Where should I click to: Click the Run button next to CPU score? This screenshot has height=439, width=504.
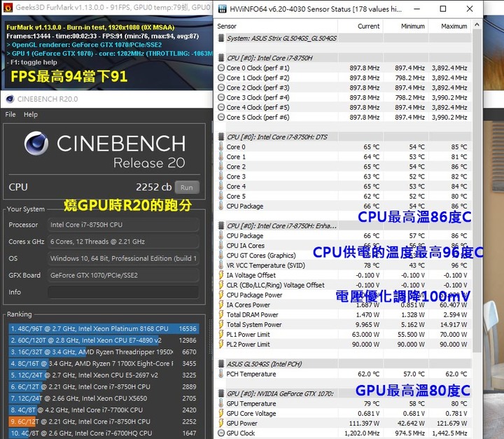(187, 187)
